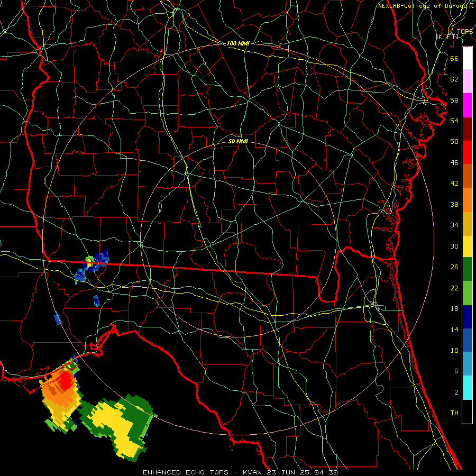
Task: Click the legend value "30"
Action: tap(454, 246)
